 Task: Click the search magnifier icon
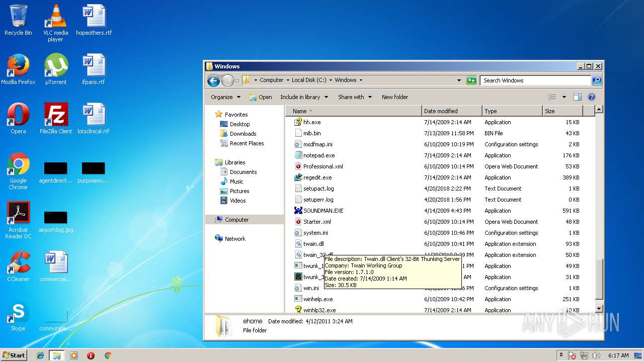597,80
